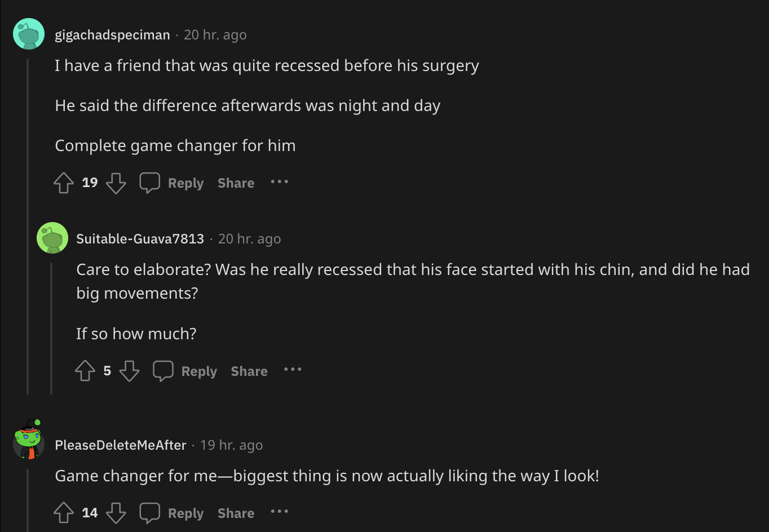Reply to gigachadspeciman's comment
769x532 pixels.
coord(172,183)
